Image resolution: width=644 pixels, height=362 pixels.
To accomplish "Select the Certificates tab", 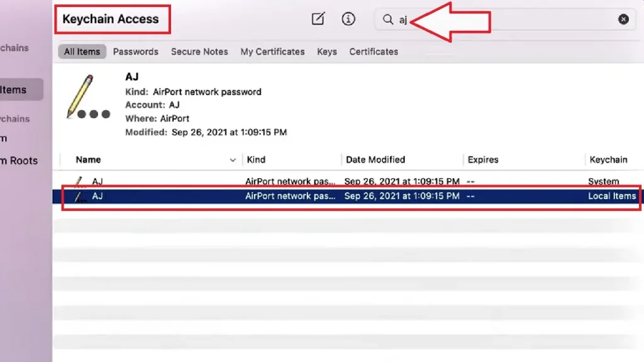I will click(x=374, y=52).
